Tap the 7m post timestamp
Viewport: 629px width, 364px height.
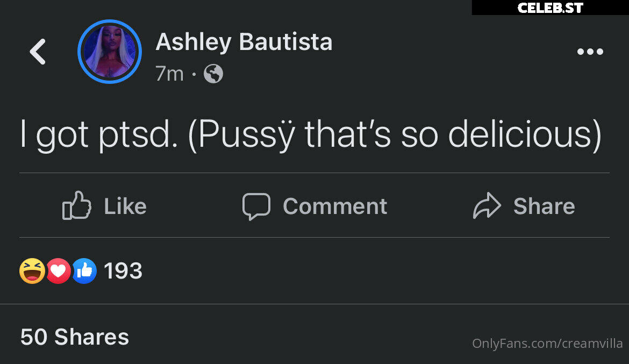coord(169,74)
